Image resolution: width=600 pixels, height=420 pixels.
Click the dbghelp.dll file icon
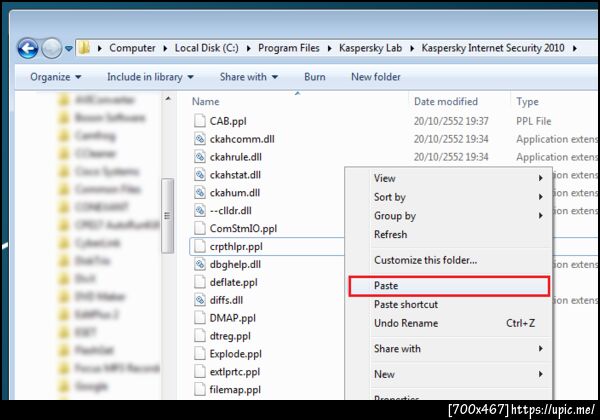[x=200, y=264]
